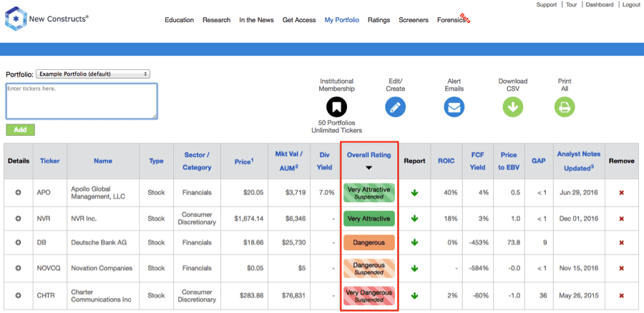Expand details for the CHTR row
Viewport: 644px width, 313px height.
18,295
